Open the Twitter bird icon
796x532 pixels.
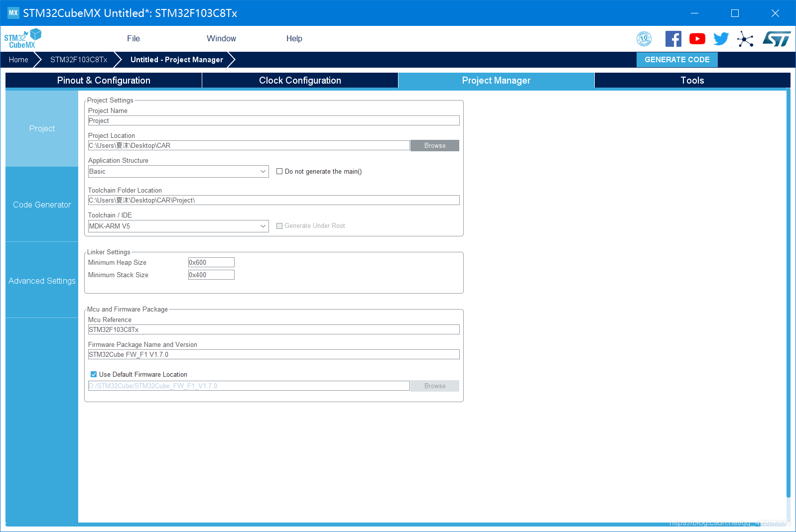coord(721,39)
